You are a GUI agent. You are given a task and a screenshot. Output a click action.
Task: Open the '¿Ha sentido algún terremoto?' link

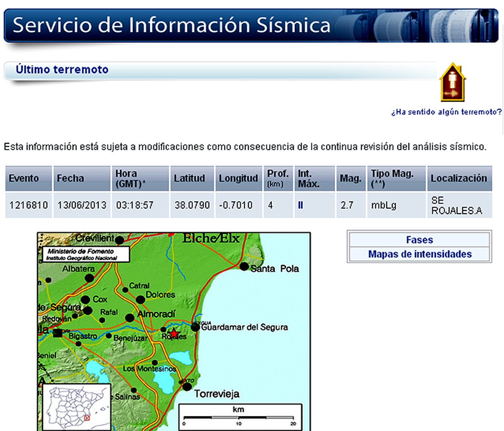[x=446, y=112]
